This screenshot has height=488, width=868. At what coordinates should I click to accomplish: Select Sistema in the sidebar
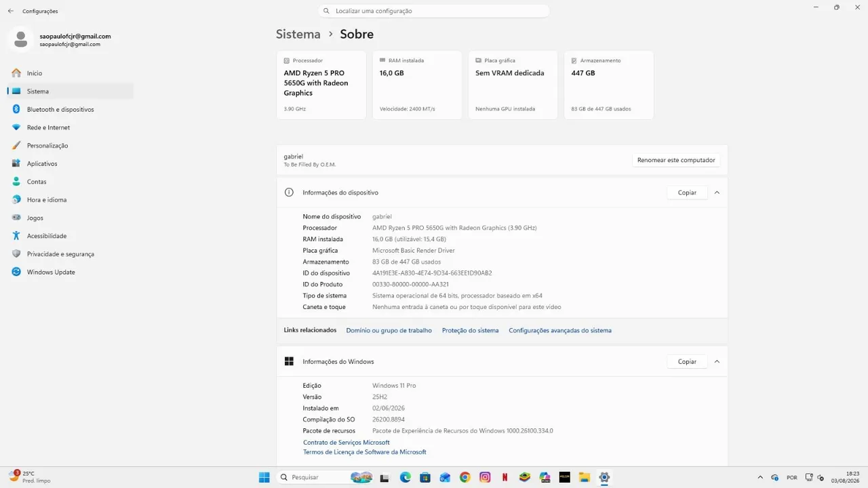click(71, 91)
